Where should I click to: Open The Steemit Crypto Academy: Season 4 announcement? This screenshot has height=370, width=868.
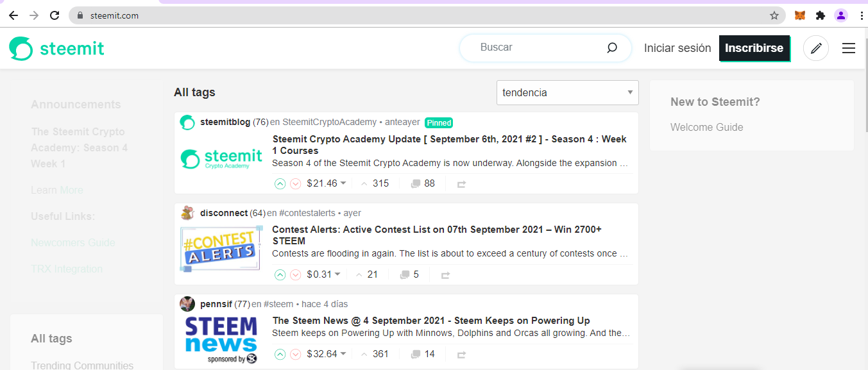click(x=80, y=147)
